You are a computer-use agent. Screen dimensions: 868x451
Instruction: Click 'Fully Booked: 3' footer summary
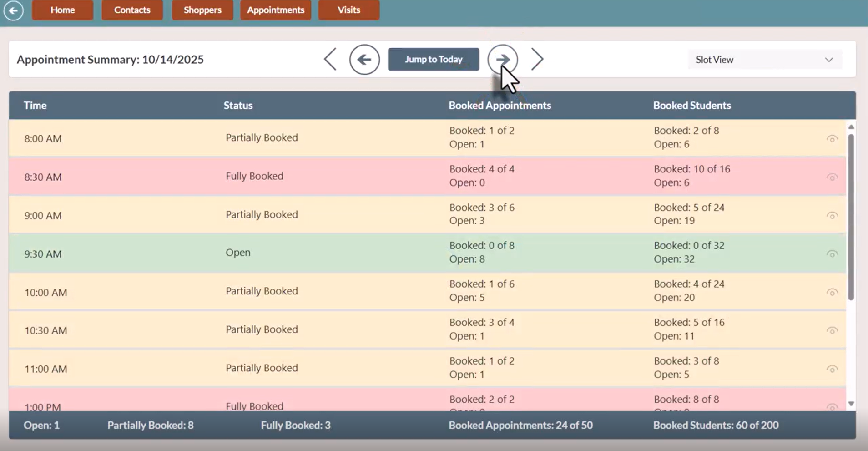pos(296,425)
